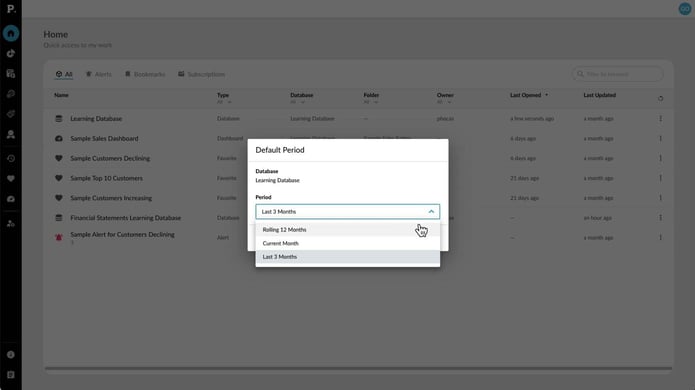Open the Owner column filter dropdown
Viewport: 695px width, 390px height.
pyautogui.click(x=444, y=102)
